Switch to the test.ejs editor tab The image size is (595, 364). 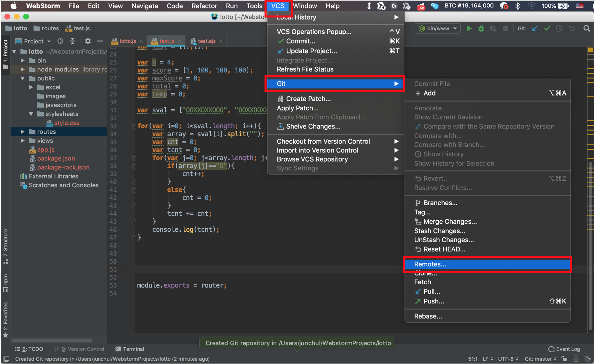point(207,41)
